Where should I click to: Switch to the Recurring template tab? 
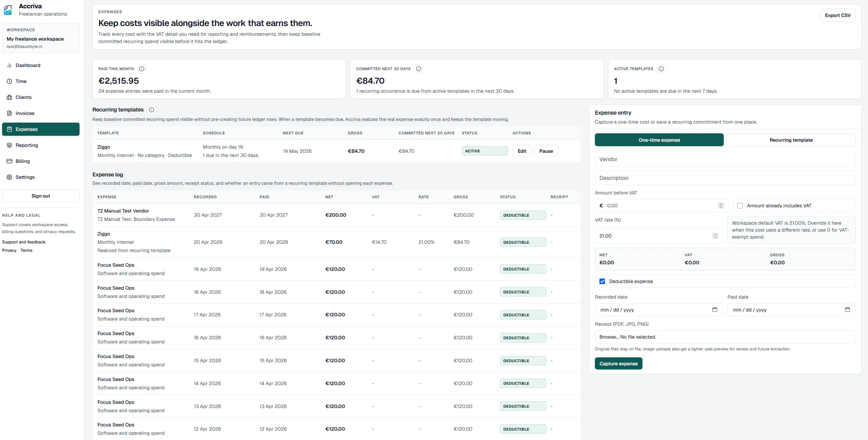791,140
